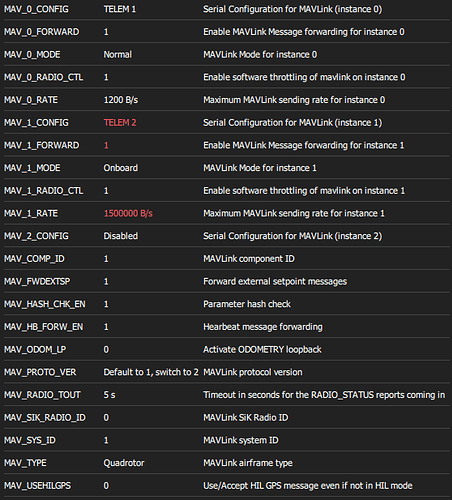This screenshot has height=500, width=452.
Task: Select Hearbeat message forwarding description
Action: [263, 326]
